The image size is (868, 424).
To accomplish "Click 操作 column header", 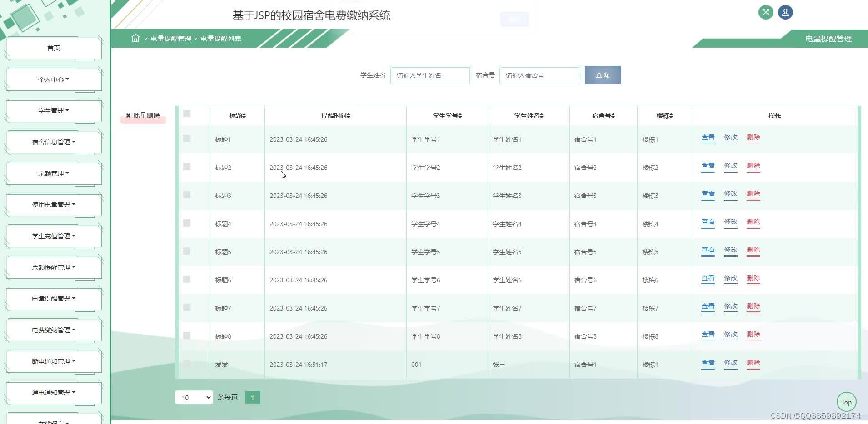I will 775,116.
